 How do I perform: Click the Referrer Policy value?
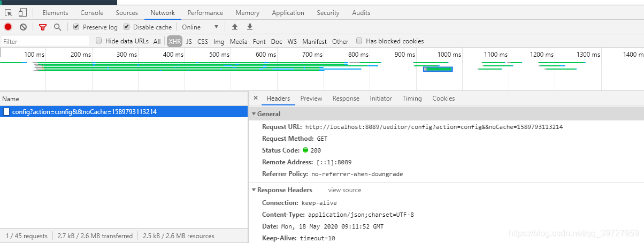tap(356, 174)
